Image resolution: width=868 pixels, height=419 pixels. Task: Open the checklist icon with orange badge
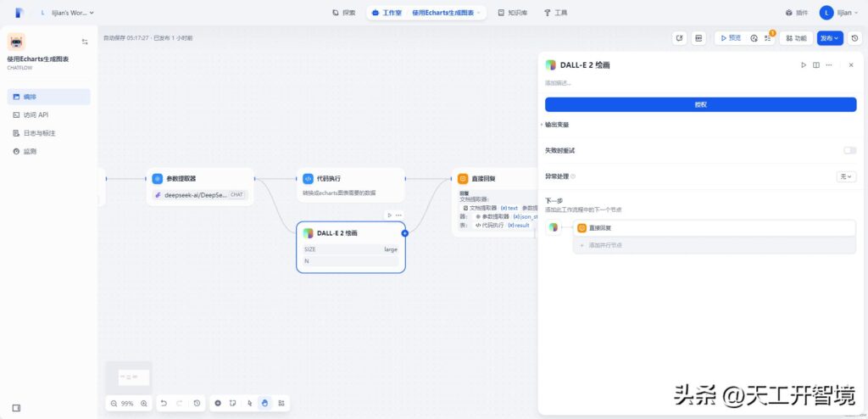767,38
